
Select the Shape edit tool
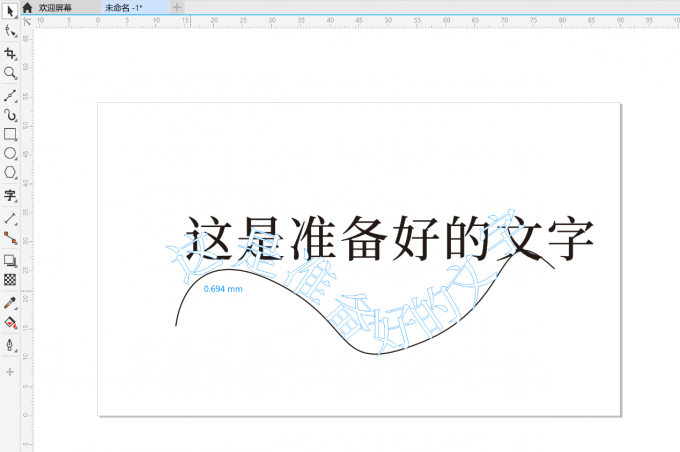10,32
